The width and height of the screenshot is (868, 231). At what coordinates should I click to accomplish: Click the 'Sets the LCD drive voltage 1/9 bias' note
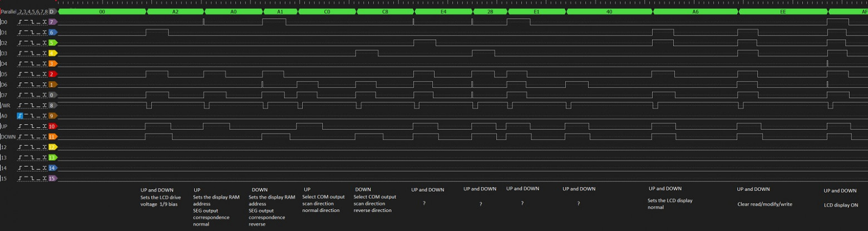[160, 200]
